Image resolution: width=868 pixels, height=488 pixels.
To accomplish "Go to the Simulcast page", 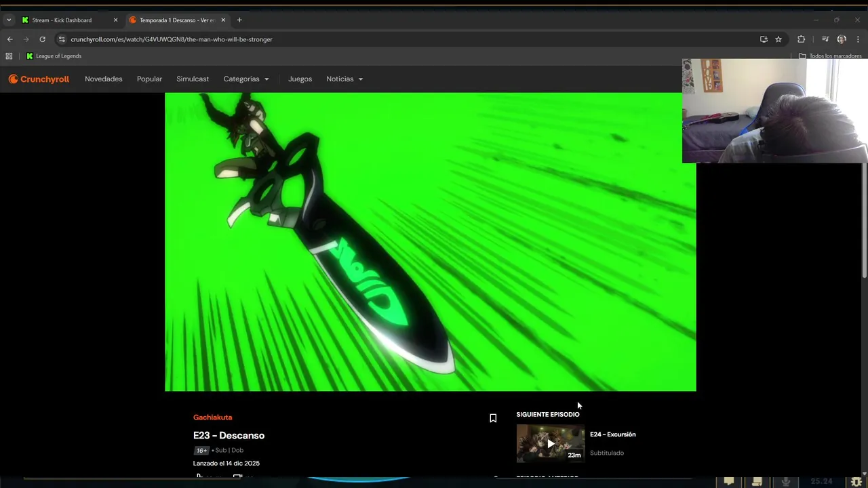I will click(x=193, y=79).
